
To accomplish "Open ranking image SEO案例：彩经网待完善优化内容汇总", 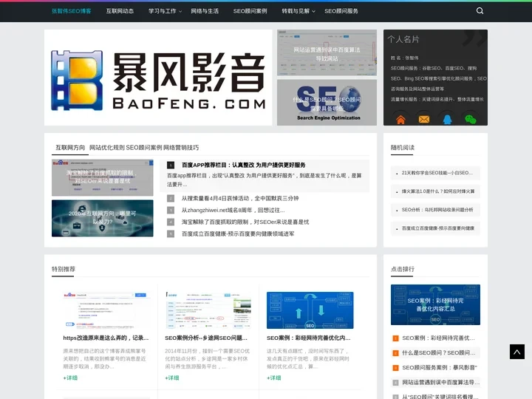I will (435, 304).
